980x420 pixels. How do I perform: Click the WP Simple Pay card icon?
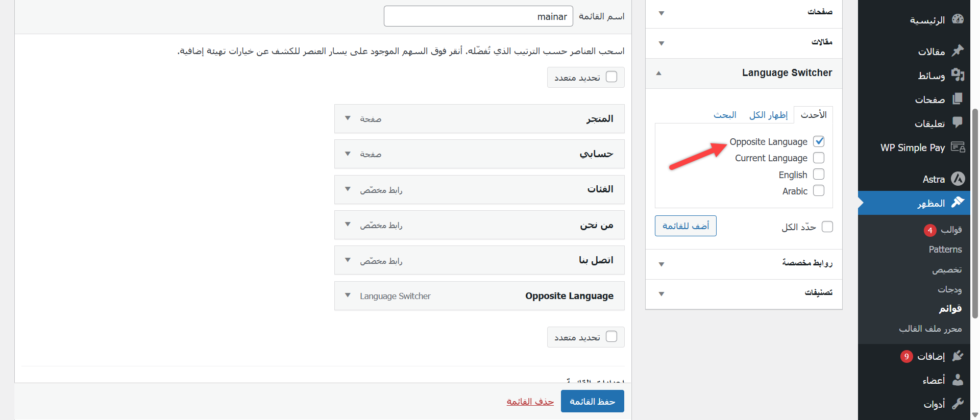[x=958, y=147]
